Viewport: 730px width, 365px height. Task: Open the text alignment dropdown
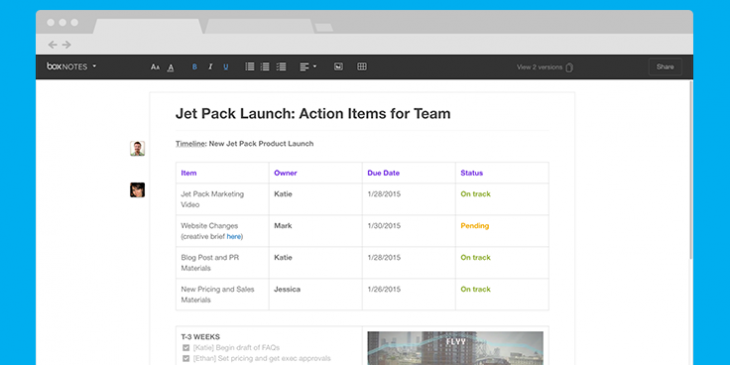click(x=308, y=67)
